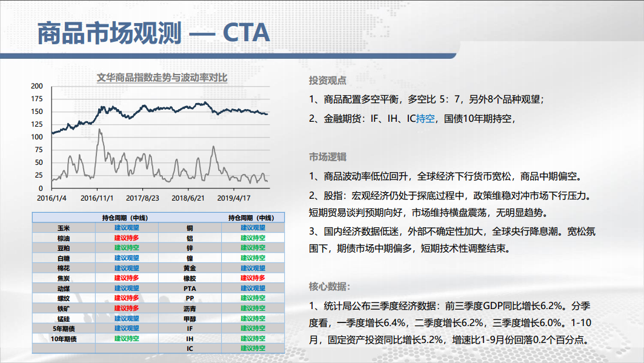
Task: Click the x-axis date 2016/1/4
Action: (51, 198)
